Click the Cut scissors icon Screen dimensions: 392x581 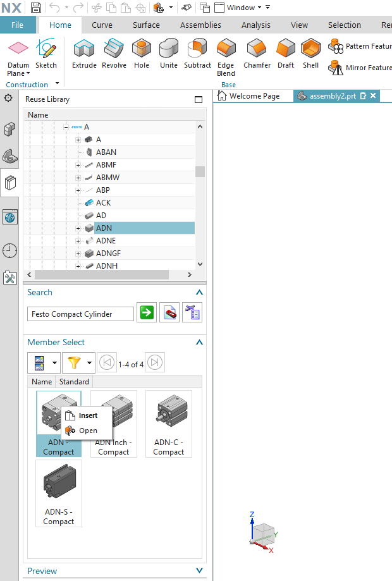coord(97,8)
